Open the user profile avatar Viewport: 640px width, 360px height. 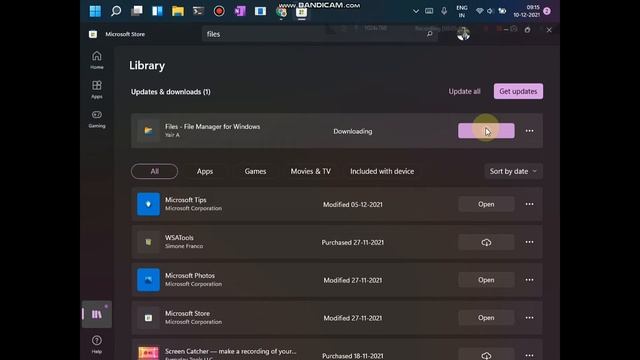pyautogui.click(x=463, y=34)
